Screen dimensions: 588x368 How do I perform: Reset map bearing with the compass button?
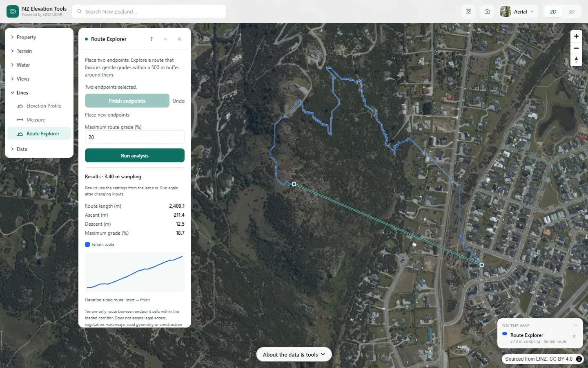[576, 60]
